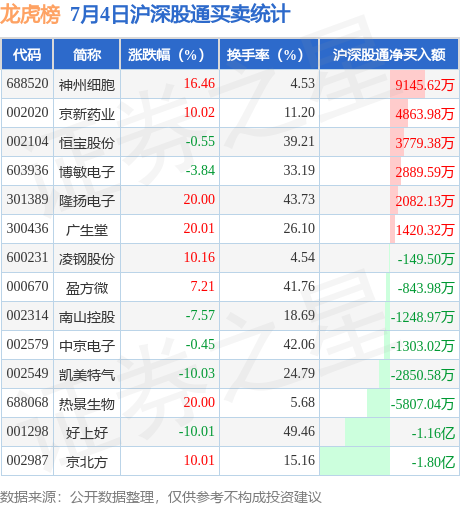460x506 pixels.
Task: Select stock code 002104
Action: [27, 141]
